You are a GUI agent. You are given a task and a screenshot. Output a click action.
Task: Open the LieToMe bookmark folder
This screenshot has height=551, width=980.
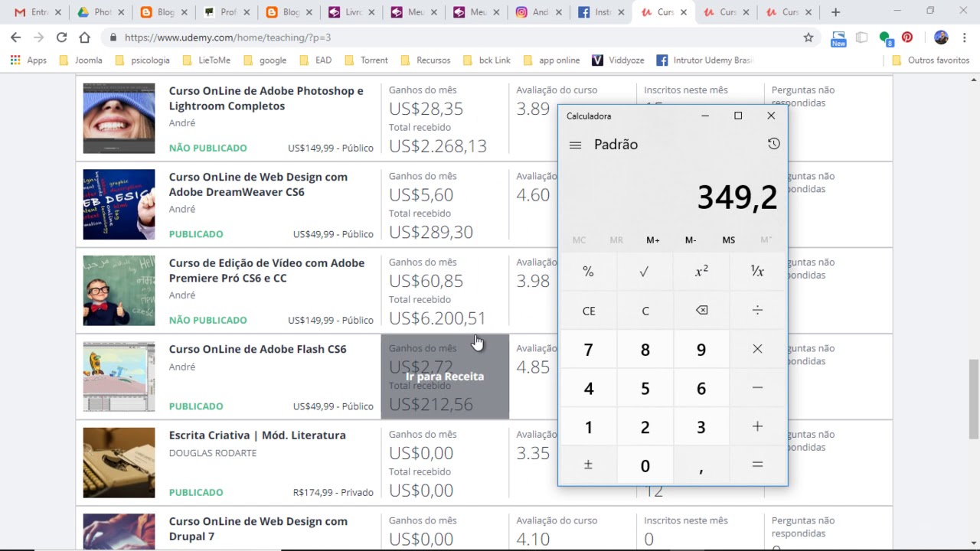point(207,60)
